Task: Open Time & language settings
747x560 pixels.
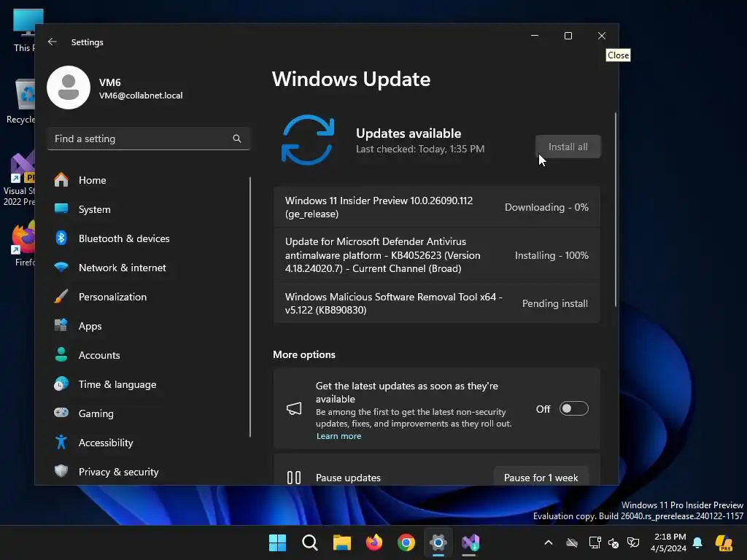Action: pyautogui.click(x=150, y=384)
